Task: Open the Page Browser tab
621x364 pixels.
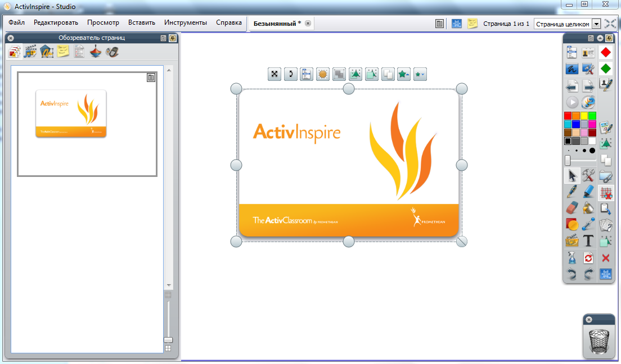Action: point(15,52)
